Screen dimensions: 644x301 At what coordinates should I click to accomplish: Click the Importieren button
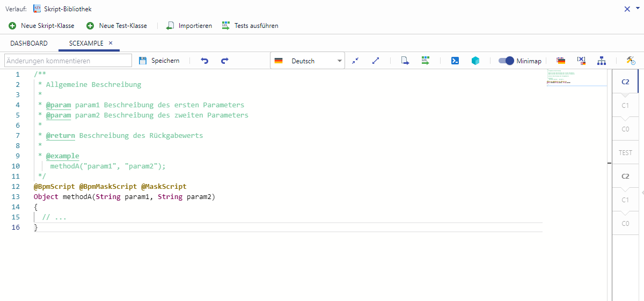189,26
